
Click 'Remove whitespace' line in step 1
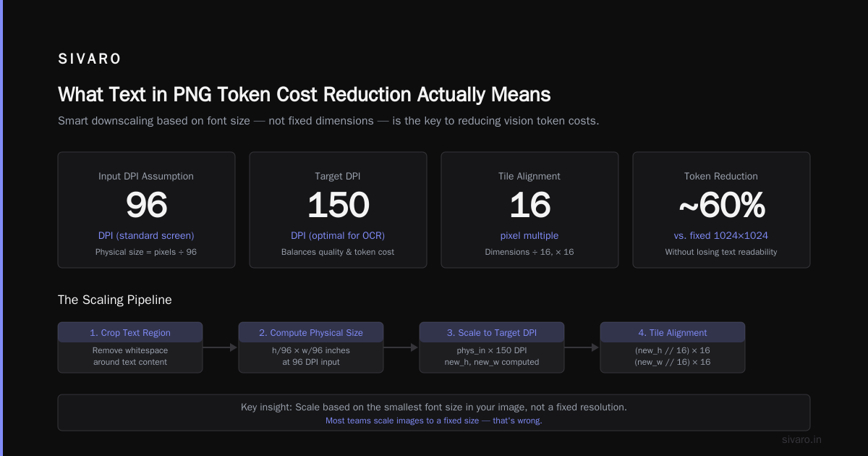(x=130, y=350)
